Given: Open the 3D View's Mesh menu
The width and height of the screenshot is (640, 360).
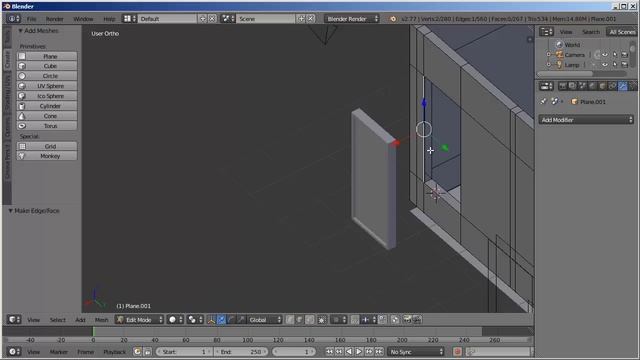Looking at the screenshot, I should click(x=102, y=320).
